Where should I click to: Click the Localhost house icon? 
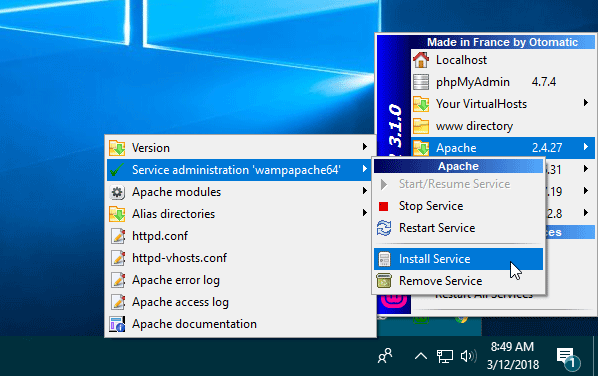(421, 60)
